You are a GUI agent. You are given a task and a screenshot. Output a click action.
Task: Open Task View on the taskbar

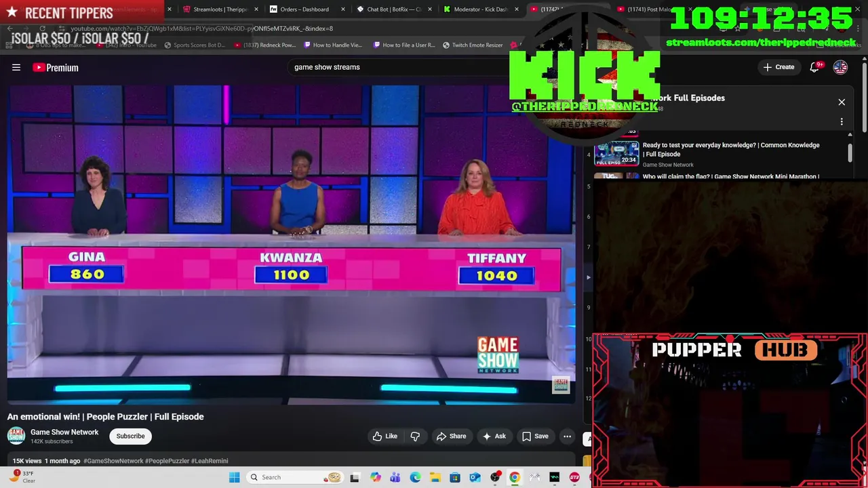(355, 477)
